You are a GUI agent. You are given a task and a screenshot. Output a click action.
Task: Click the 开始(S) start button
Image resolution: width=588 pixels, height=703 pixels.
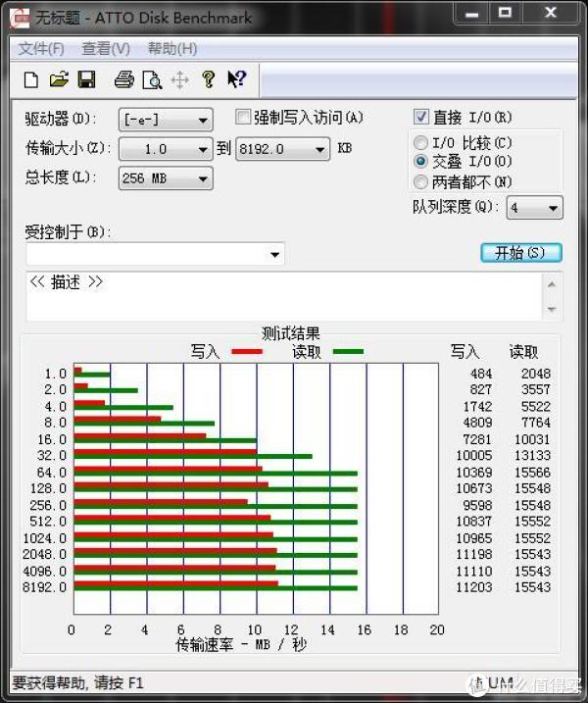click(521, 253)
